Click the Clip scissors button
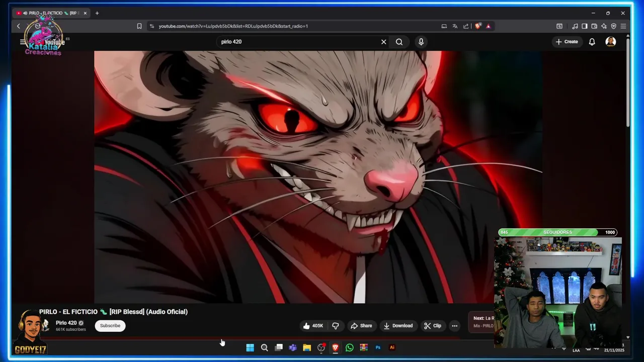This screenshot has width=644, height=362. tap(433, 326)
